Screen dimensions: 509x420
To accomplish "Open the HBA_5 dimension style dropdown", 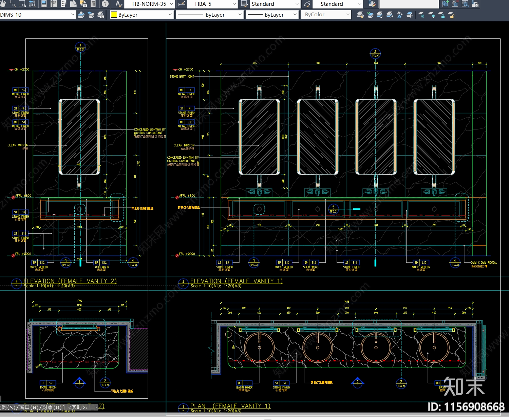I will (x=234, y=4).
